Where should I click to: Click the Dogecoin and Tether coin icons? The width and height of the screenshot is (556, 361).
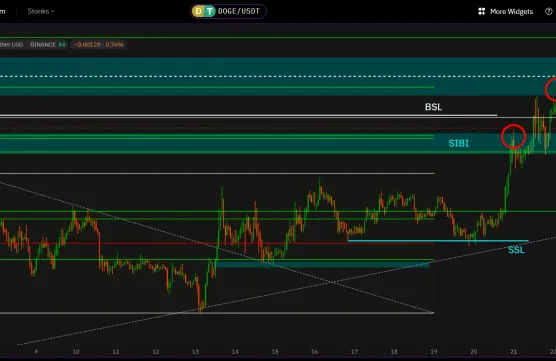coord(204,11)
